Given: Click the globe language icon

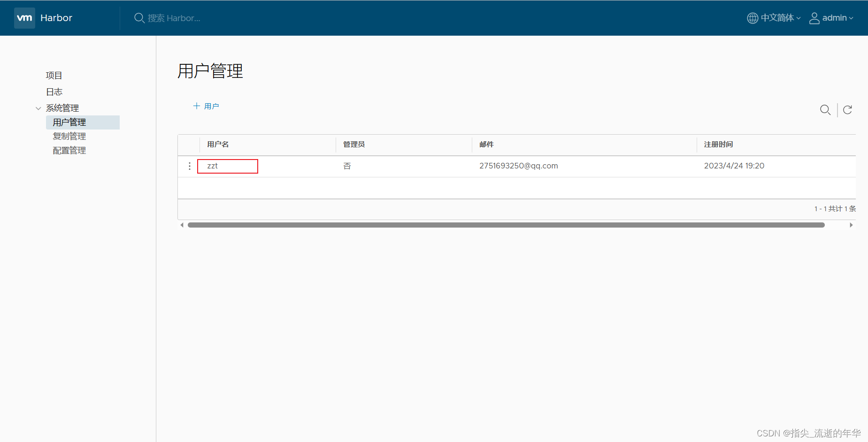Looking at the screenshot, I should (753, 18).
